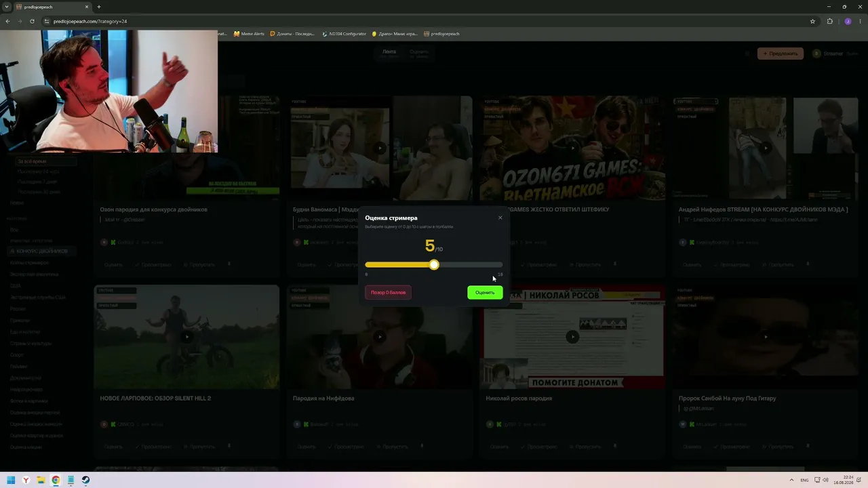
Task: Open the Новое section in sidebar
Action: point(17,203)
